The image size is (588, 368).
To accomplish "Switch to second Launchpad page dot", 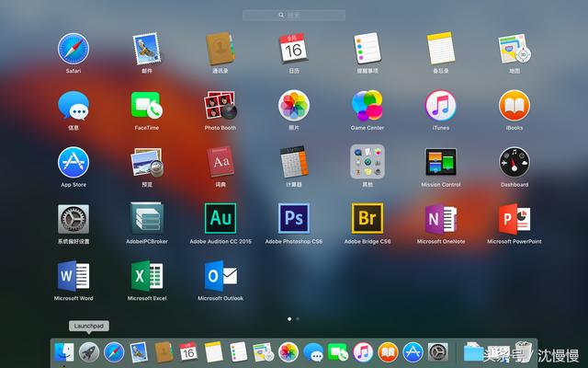I will tap(298, 319).
